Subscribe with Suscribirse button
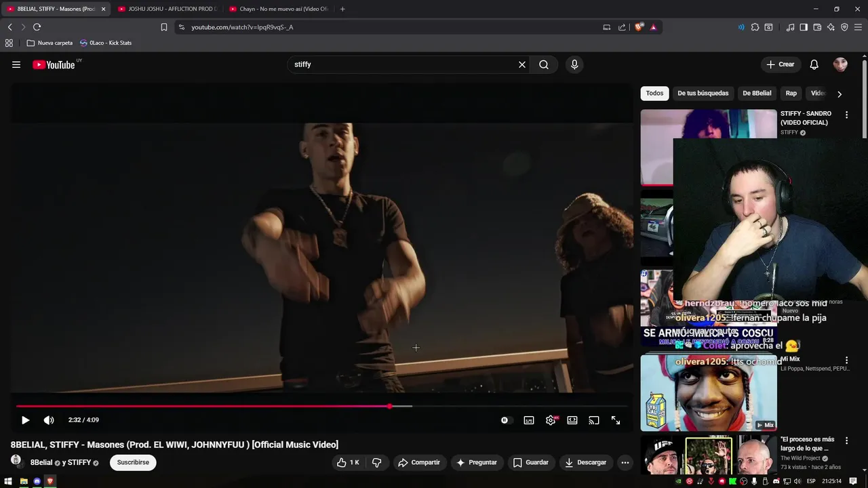 point(133,462)
